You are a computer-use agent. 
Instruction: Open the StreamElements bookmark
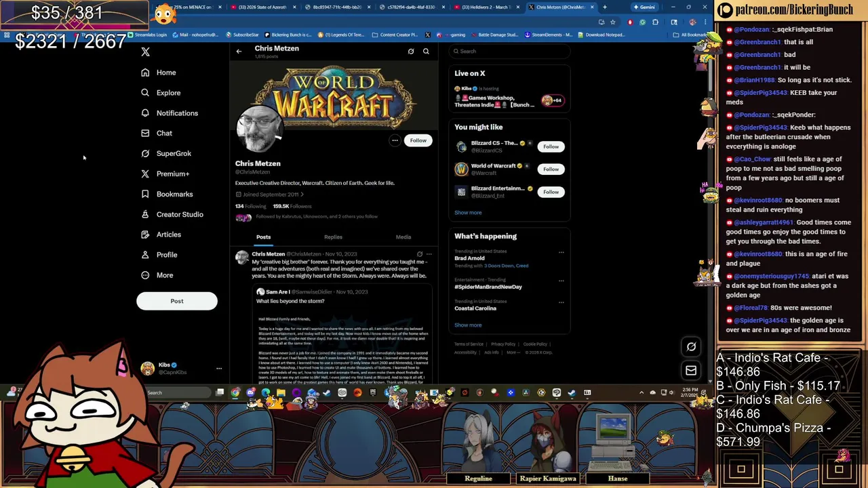click(x=548, y=35)
